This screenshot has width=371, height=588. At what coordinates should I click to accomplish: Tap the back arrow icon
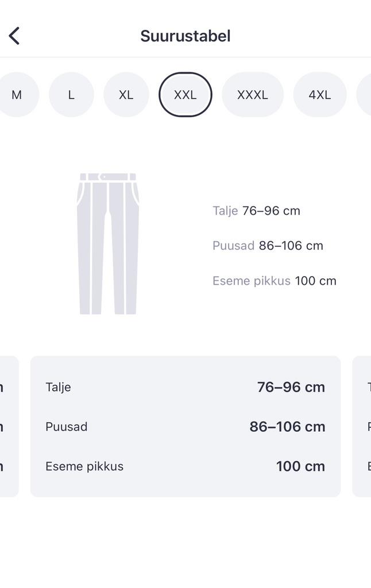pos(14,36)
